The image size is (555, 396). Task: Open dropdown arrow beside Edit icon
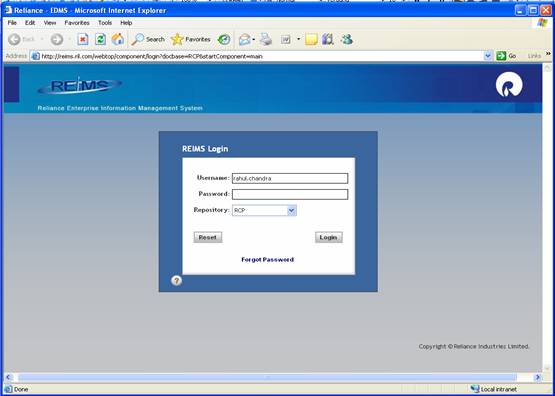pos(298,39)
